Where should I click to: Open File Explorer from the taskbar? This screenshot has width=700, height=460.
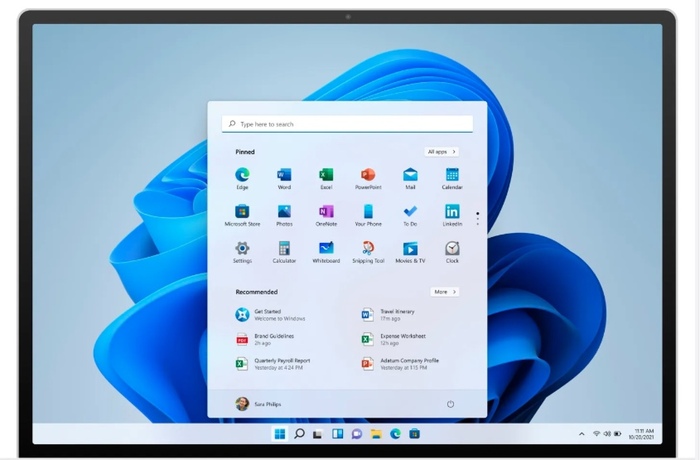pyautogui.click(x=376, y=434)
